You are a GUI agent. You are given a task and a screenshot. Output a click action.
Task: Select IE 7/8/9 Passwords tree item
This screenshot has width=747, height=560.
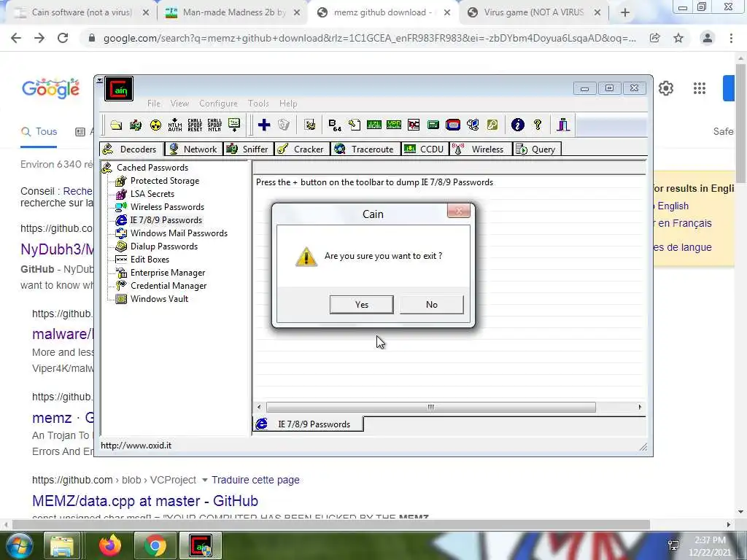(x=166, y=220)
